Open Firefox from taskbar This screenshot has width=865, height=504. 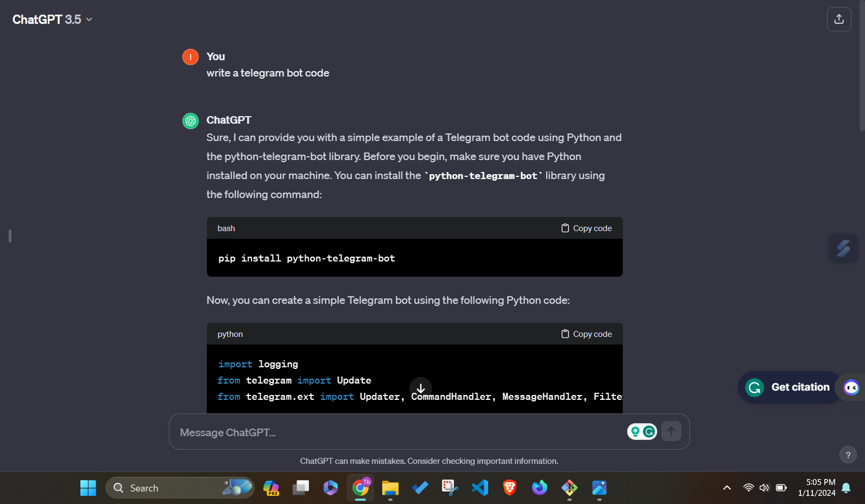click(x=540, y=488)
